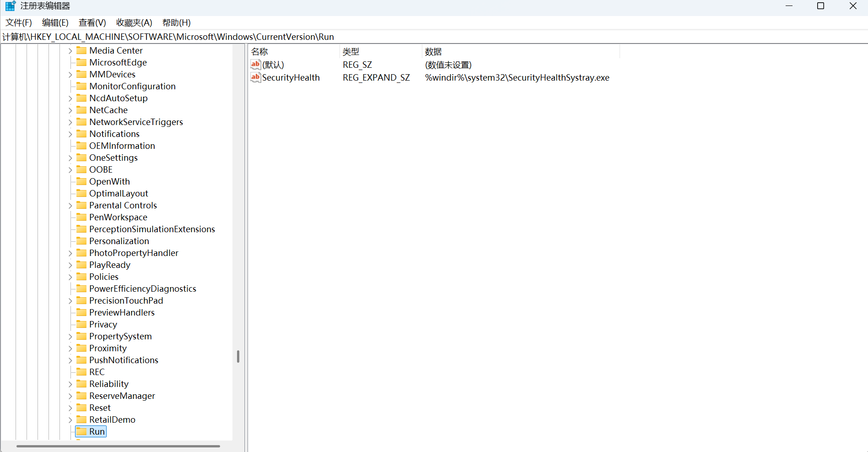Image resolution: width=868 pixels, height=452 pixels.
Task: Expand the Policies key chevron
Action: point(70,277)
